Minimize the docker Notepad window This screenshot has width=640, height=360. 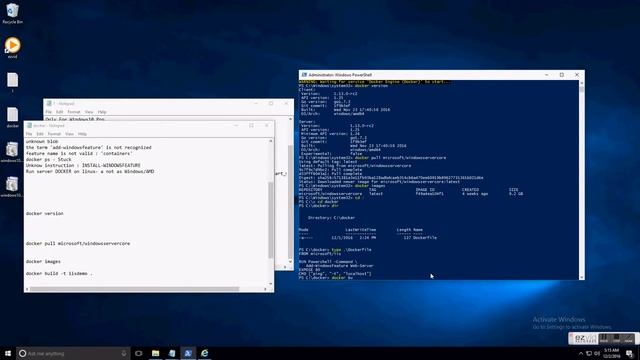236,126
